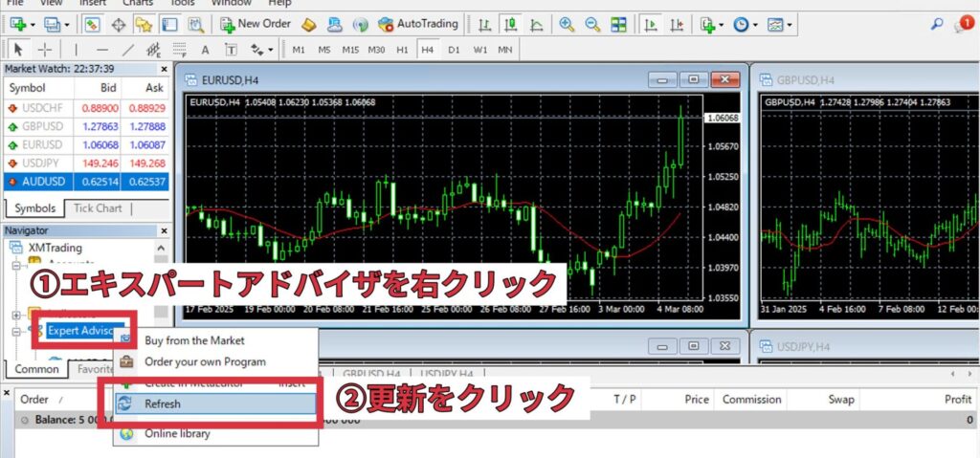Toggle the AutoTrading button
Screen dimensions: 980x458
[417, 24]
